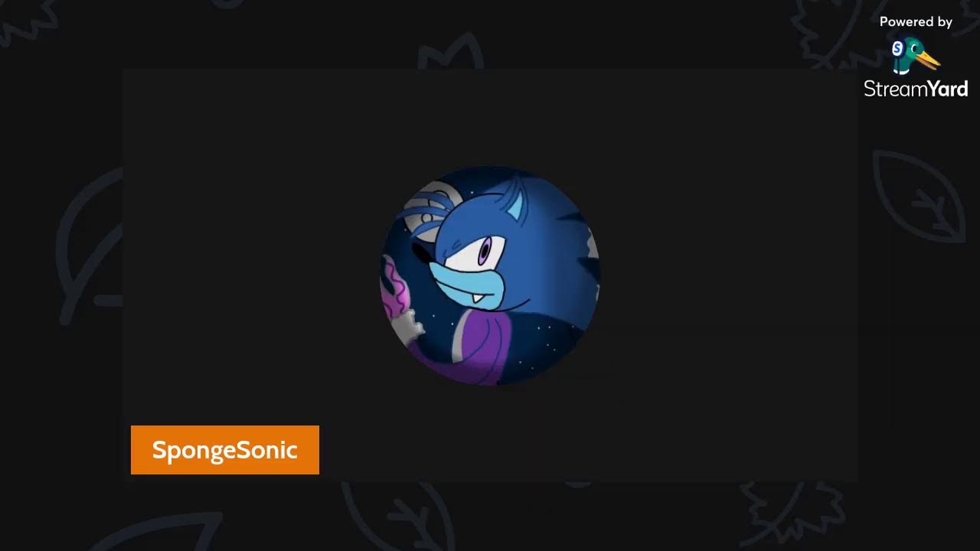
Task: Click the hedgehog's white tooth
Action: click(479, 299)
